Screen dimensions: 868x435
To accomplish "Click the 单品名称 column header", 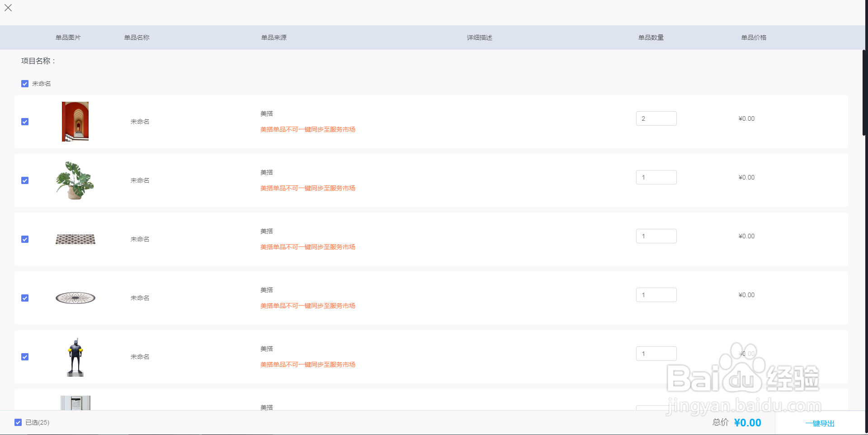I will coord(137,38).
